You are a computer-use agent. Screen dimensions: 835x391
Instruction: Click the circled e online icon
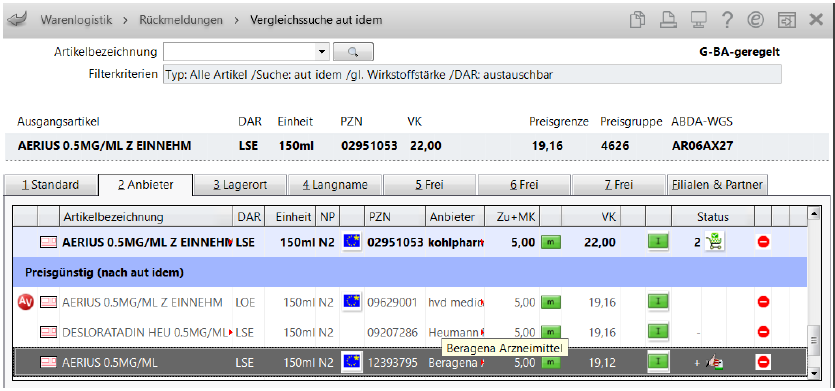[756, 20]
